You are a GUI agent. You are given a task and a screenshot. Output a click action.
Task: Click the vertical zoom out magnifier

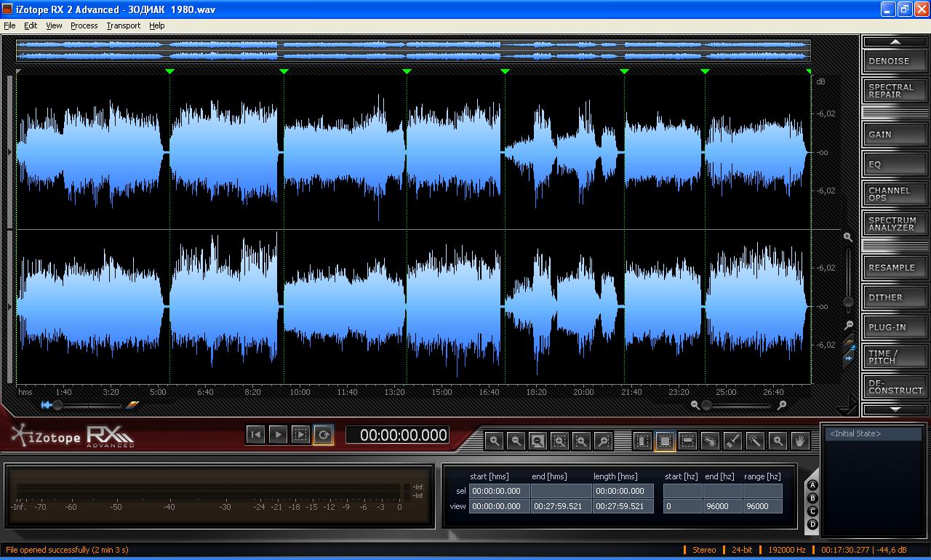coord(848,325)
